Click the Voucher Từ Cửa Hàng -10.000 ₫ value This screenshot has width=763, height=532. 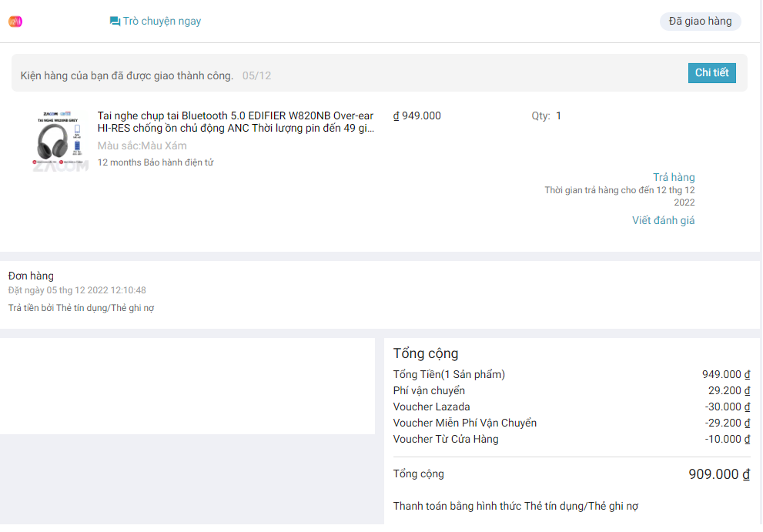[727, 439]
